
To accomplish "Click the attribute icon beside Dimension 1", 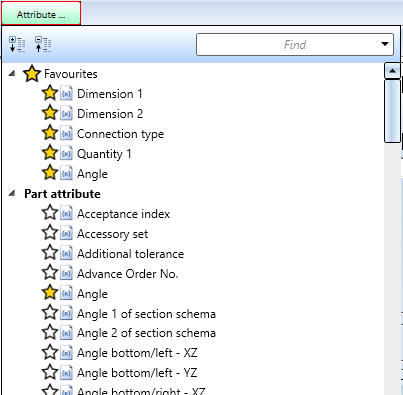I will pyautogui.click(x=66, y=94).
